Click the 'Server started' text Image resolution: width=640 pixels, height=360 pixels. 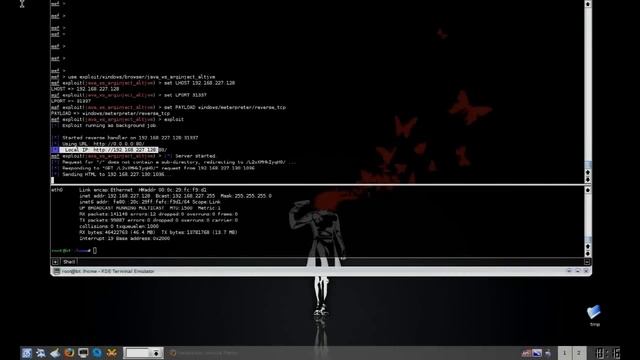(195, 156)
